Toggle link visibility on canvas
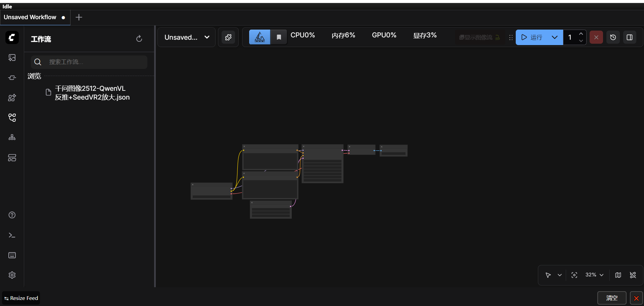The width and height of the screenshot is (644, 306). click(633, 275)
